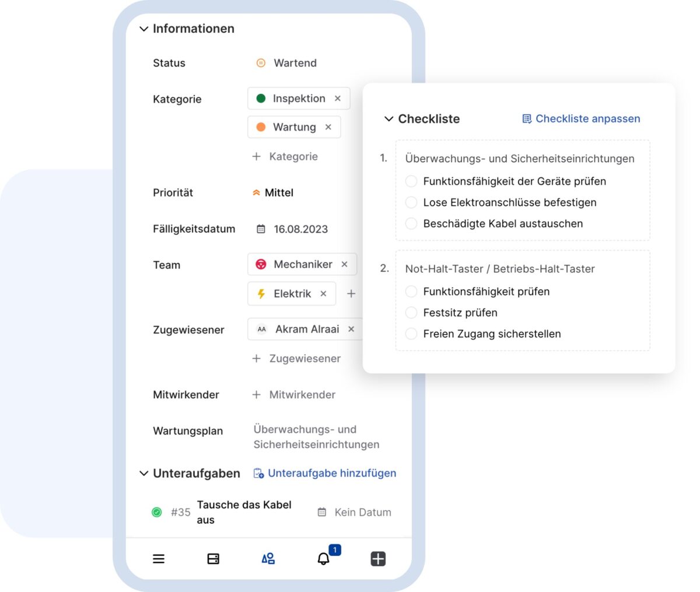Collapse the Unteraufgaben section
This screenshot has height=592, width=700.
[x=143, y=473]
